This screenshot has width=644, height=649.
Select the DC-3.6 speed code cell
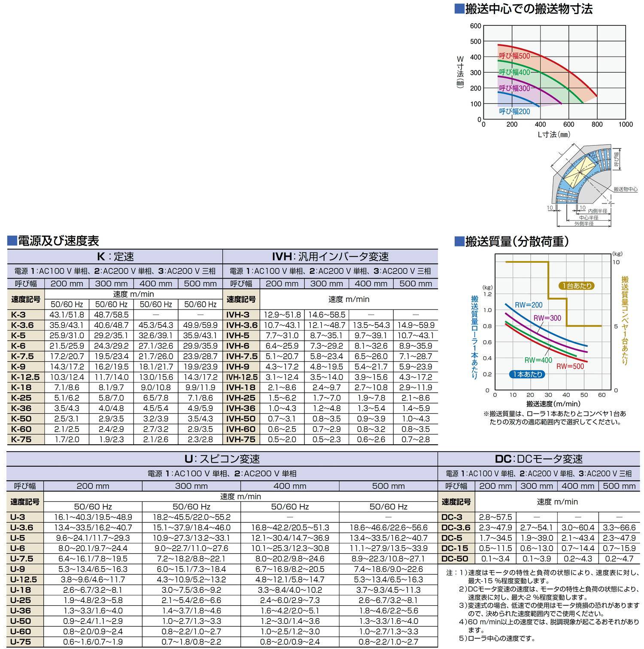(x=456, y=528)
